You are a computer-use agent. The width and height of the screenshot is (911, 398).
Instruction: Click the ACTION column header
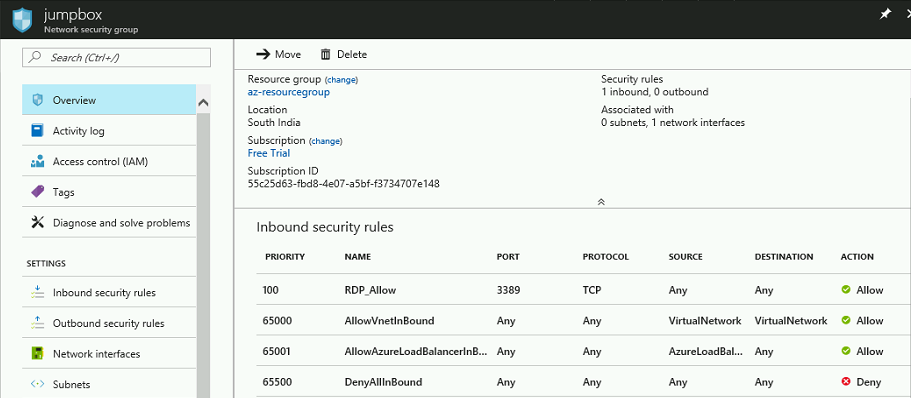857,256
